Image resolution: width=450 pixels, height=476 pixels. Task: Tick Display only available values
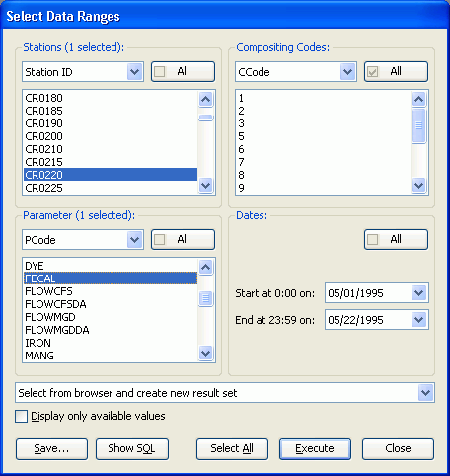coord(21,416)
